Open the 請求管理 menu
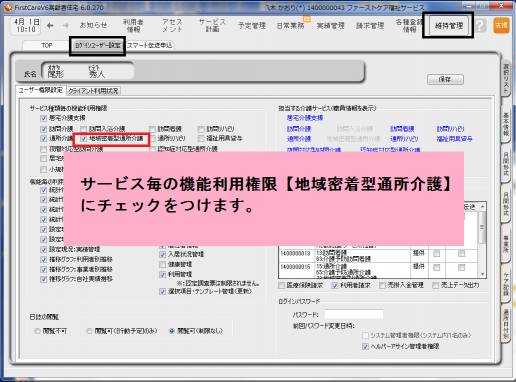This screenshot has width=516, height=382. [370, 26]
